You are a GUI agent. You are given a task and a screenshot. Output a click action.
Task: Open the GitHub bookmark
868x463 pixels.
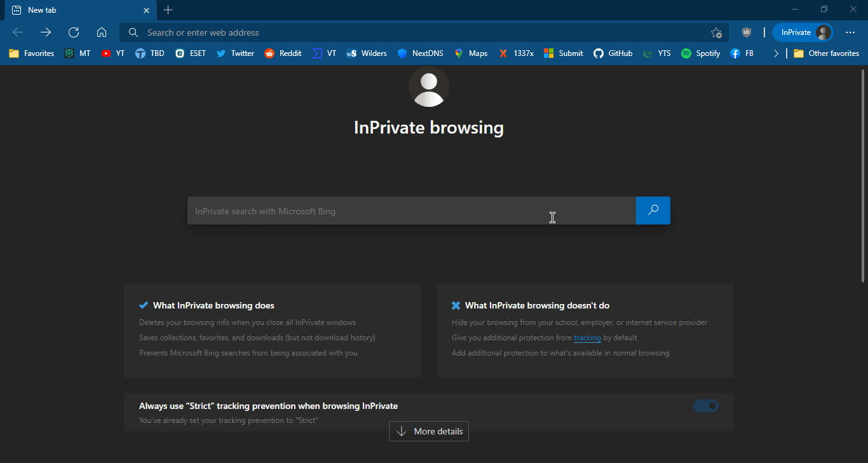[613, 53]
